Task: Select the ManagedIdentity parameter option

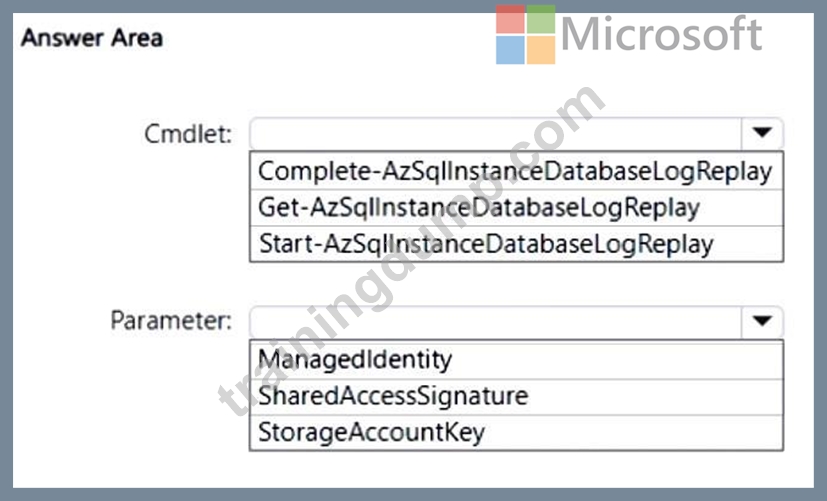Action: coord(516,360)
